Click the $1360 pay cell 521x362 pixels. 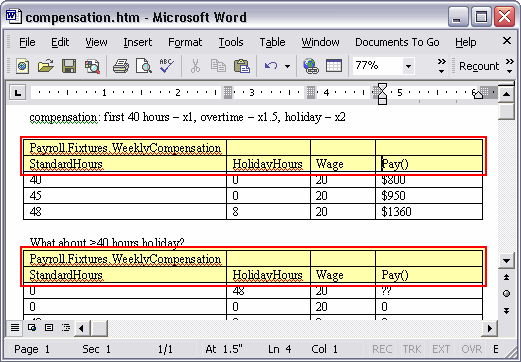[x=429, y=211]
